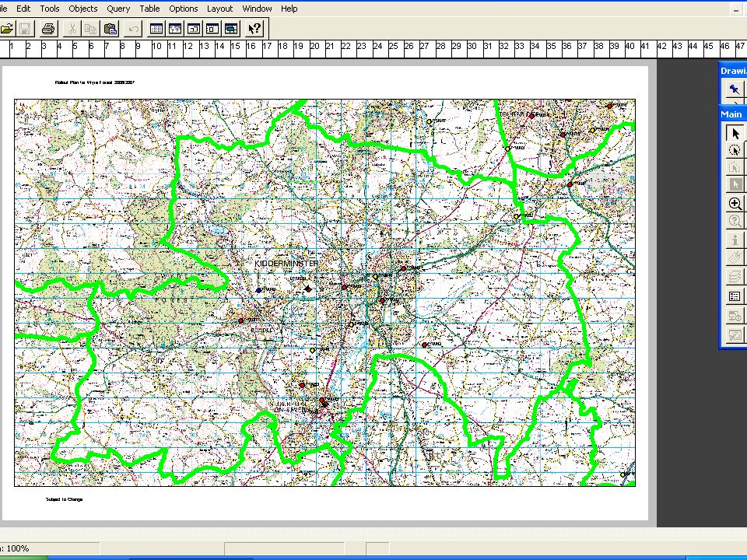The height and width of the screenshot is (560, 747).
Task: Select the 'Subject to Change' footer text
Action: (65, 499)
